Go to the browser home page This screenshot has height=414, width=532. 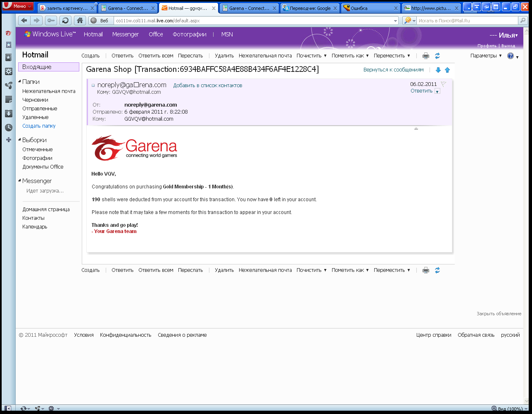80,21
